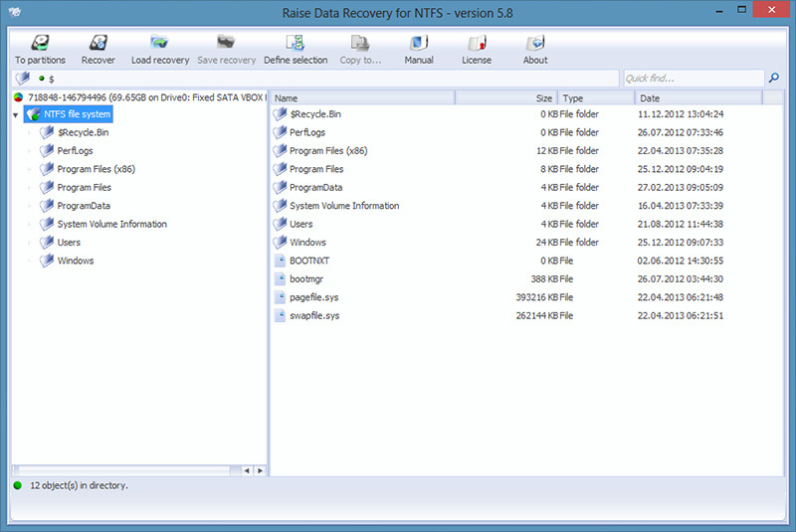Click the drive partition pie icon
This screenshot has width=796, height=532.
18,97
